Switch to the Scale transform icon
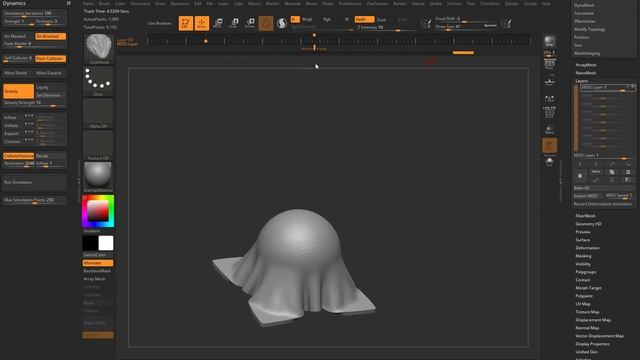The image size is (640, 360). 234,23
